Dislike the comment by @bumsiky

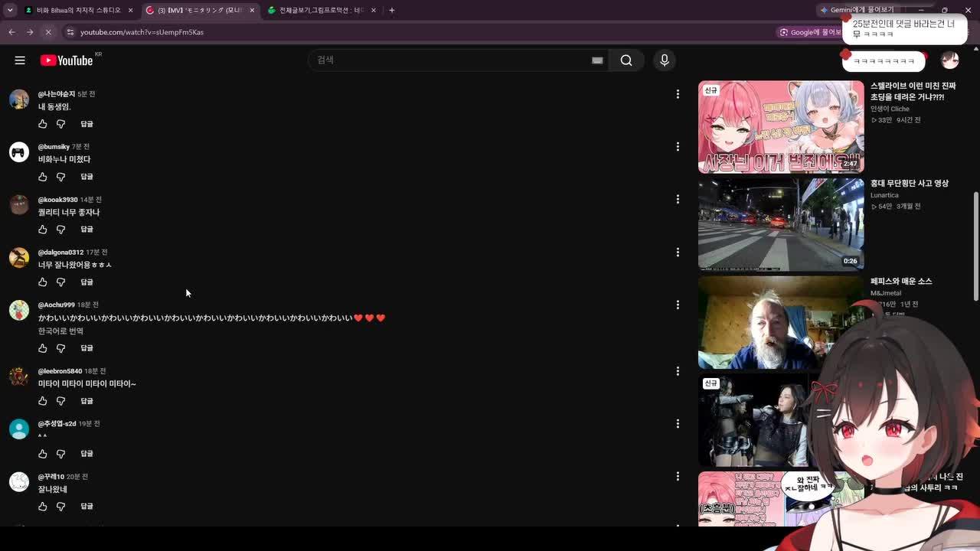(61, 177)
